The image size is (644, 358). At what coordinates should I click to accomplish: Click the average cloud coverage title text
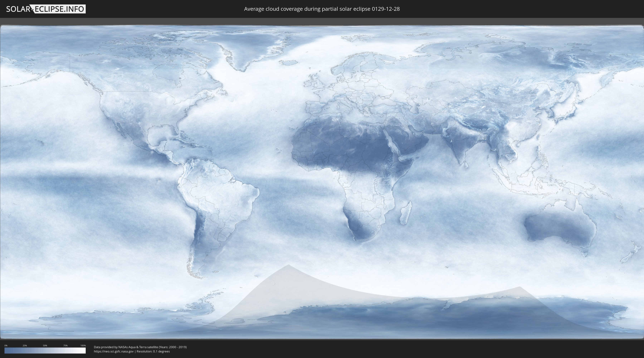coord(322,9)
